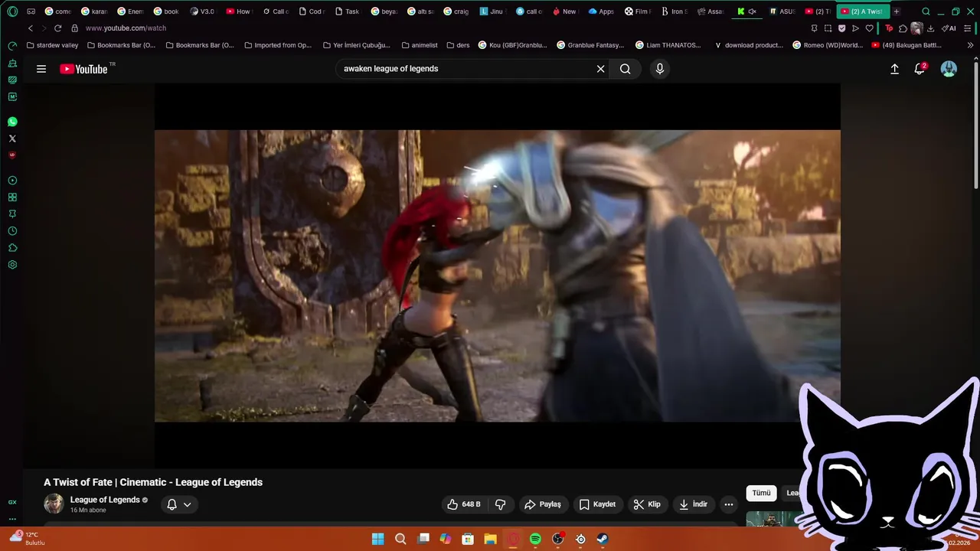This screenshot has width=980, height=551.
Task: Switch to the Jinu tab
Action: [492, 11]
